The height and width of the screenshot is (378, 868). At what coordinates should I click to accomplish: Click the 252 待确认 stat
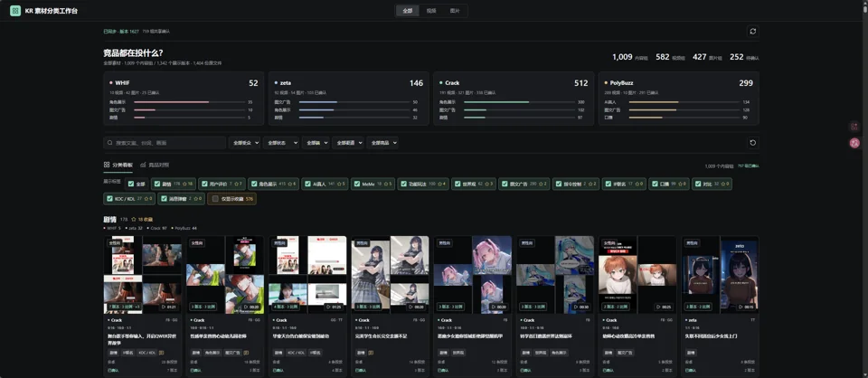click(x=744, y=57)
